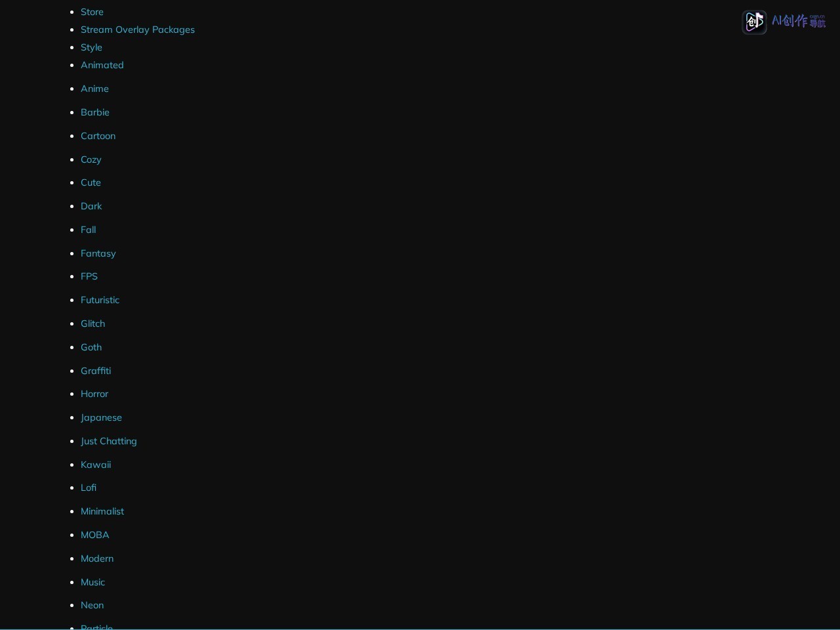Choose the Fantasy category
The height and width of the screenshot is (630, 840).
(x=98, y=253)
